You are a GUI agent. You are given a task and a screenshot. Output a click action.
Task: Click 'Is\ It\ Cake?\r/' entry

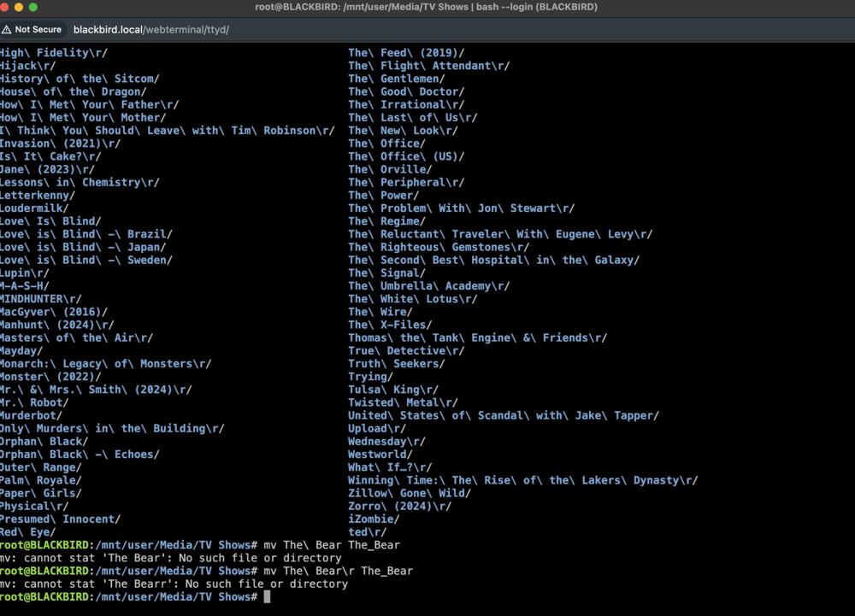click(x=50, y=157)
